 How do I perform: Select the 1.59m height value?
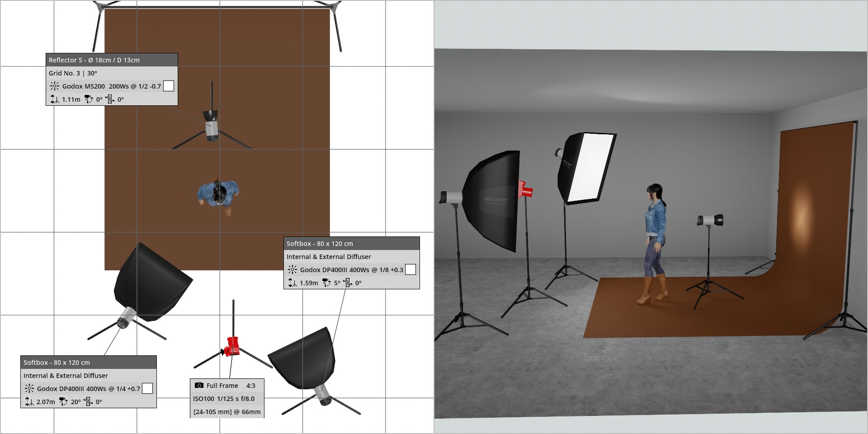tap(309, 283)
